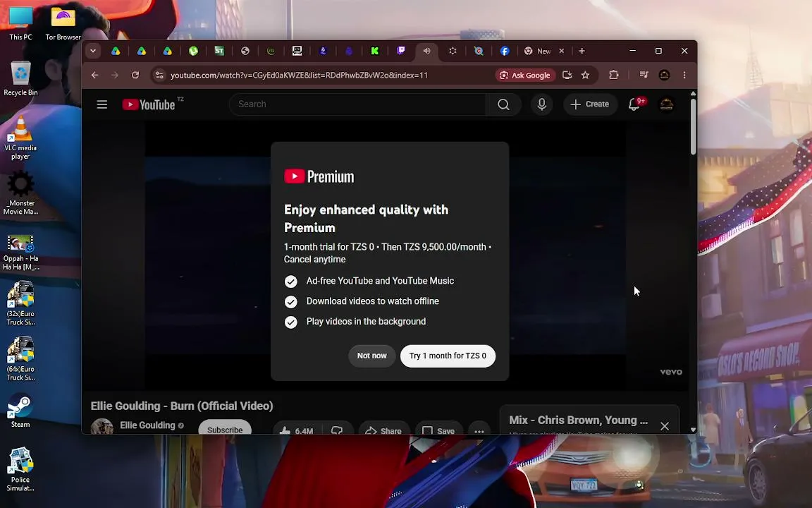The width and height of the screenshot is (812, 508).
Task: Open a new browser tab with plus button
Action: point(582,51)
